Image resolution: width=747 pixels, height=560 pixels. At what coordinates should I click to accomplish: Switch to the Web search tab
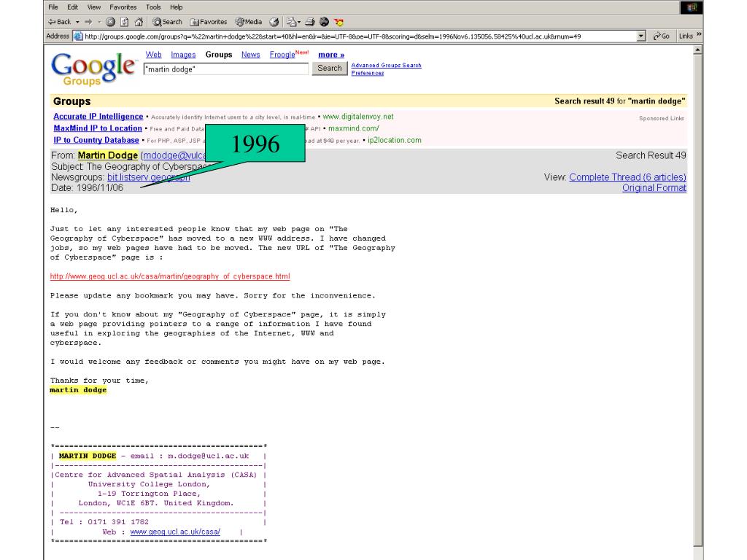coord(153,55)
